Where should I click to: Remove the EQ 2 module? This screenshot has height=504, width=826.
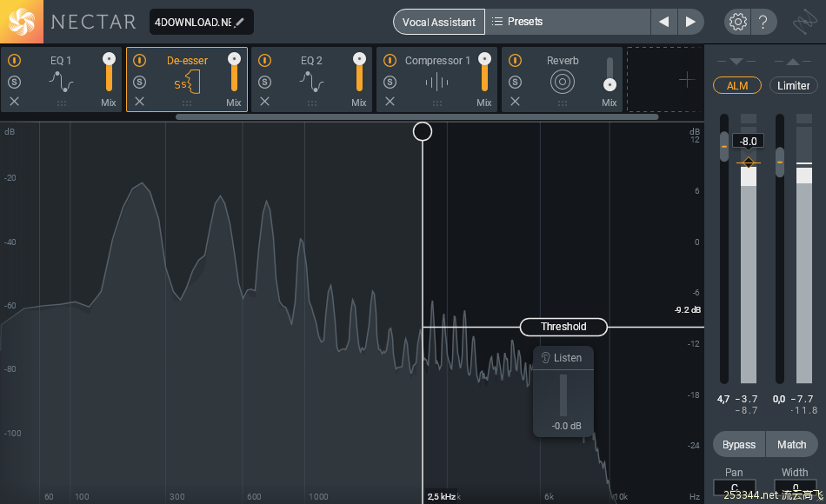[x=265, y=102]
